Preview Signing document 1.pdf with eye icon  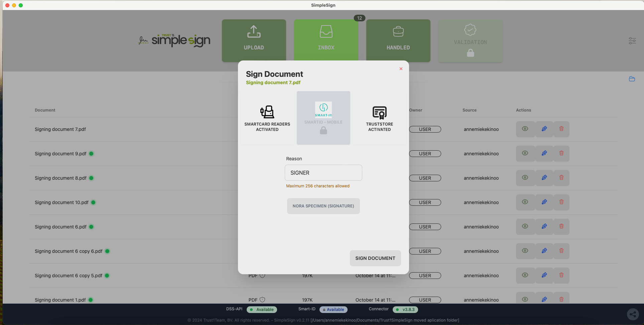click(x=525, y=299)
